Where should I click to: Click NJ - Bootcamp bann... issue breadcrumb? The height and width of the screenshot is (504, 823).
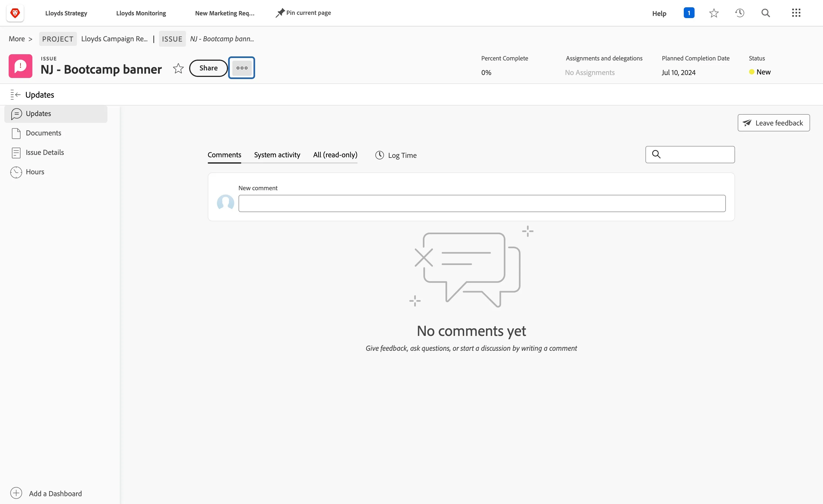click(x=222, y=39)
